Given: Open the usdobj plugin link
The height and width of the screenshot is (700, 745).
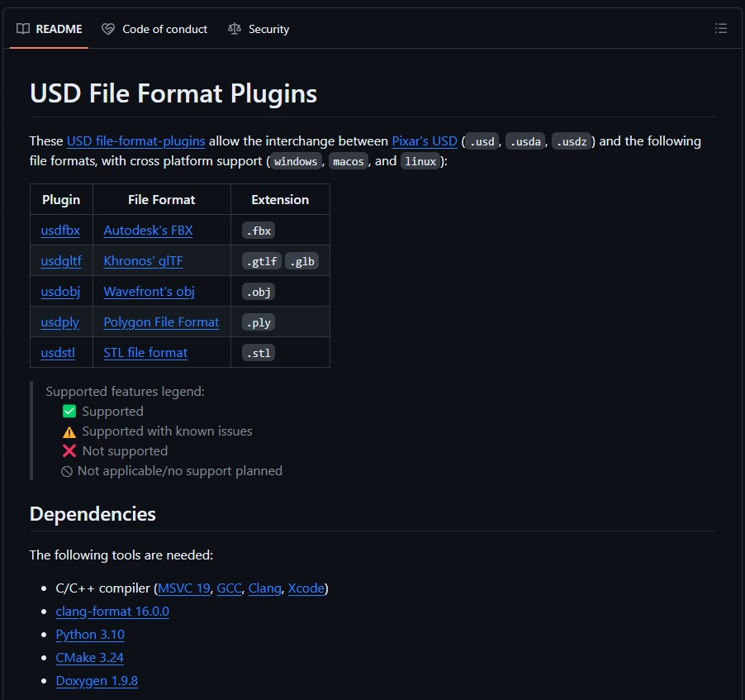Looking at the screenshot, I should click(60, 292).
